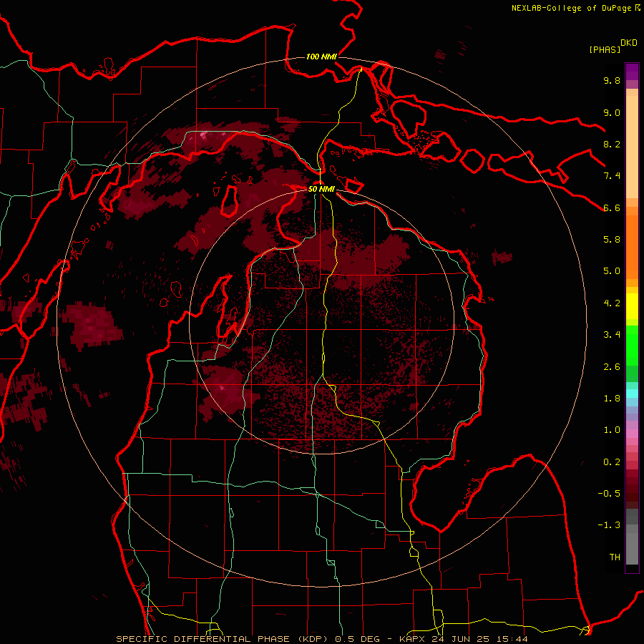
Task: Select the 3.4 value on color scale
Action: pyautogui.click(x=612, y=335)
